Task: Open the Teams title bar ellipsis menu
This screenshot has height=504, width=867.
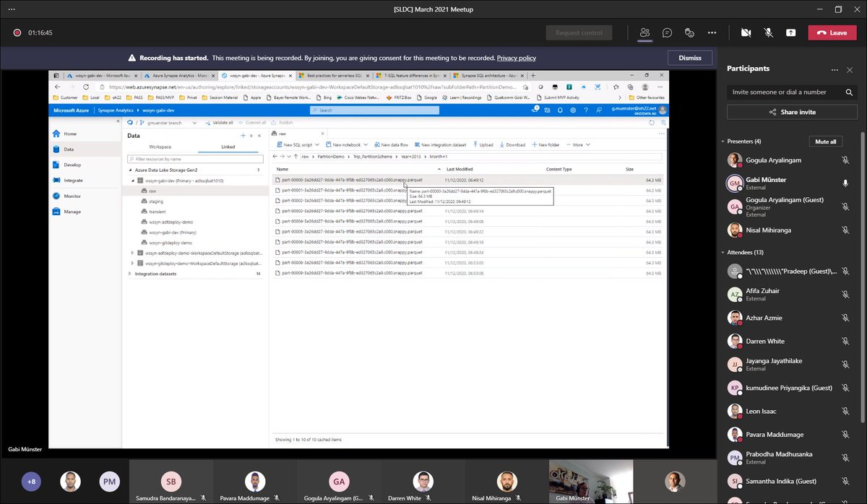Action: [12, 9]
